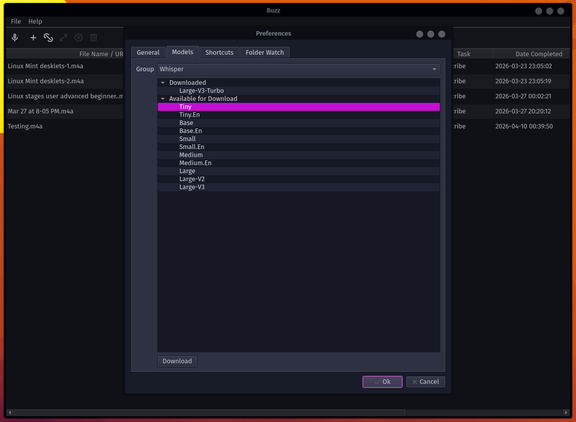Click the circled X cancel transcription icon
This screenshot has width=576, height=422.
(x=79, y=37)
